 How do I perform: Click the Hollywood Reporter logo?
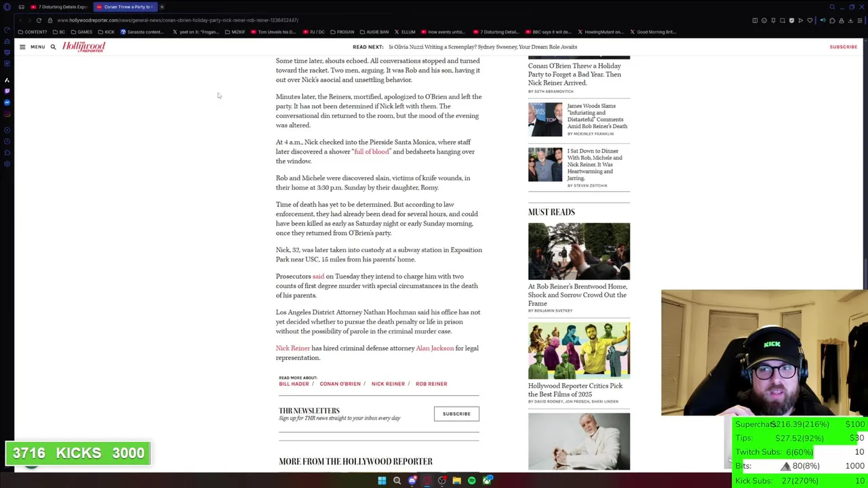(x=84, y=47)
